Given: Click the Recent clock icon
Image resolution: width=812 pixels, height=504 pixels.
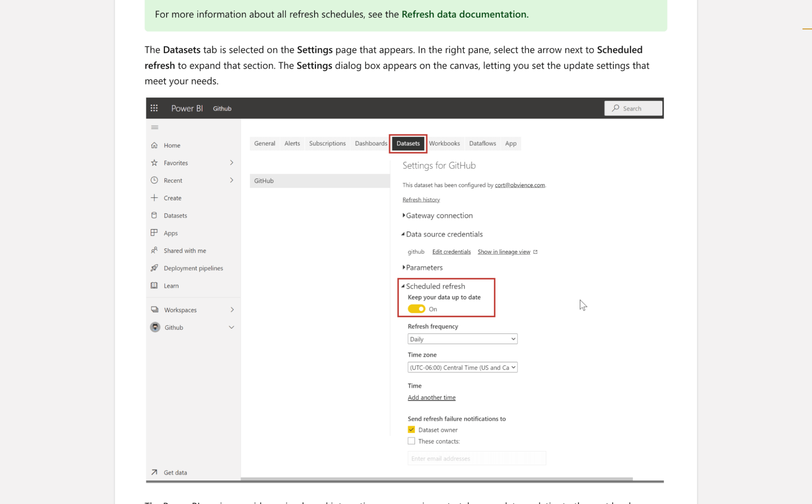Looking at the screenshot, I should (154, 180).
